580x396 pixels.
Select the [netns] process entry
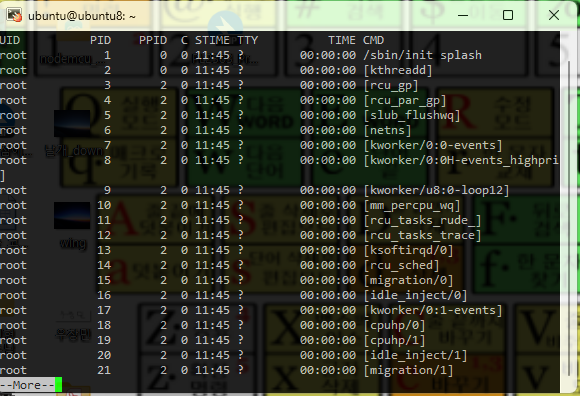(387, 130)
